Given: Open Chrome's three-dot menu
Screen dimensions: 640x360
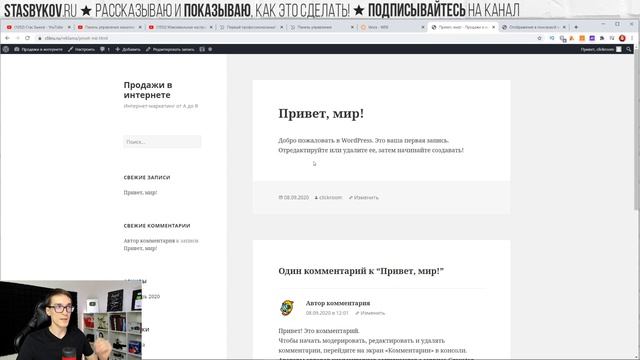Looking at the screenshot, I should point(632,38).
